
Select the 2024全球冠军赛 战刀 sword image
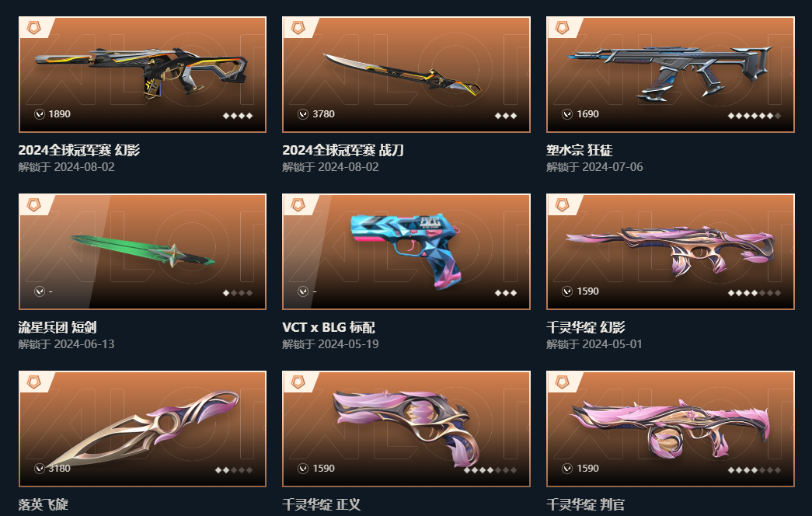pyautogui.click(x=402, y=75)
